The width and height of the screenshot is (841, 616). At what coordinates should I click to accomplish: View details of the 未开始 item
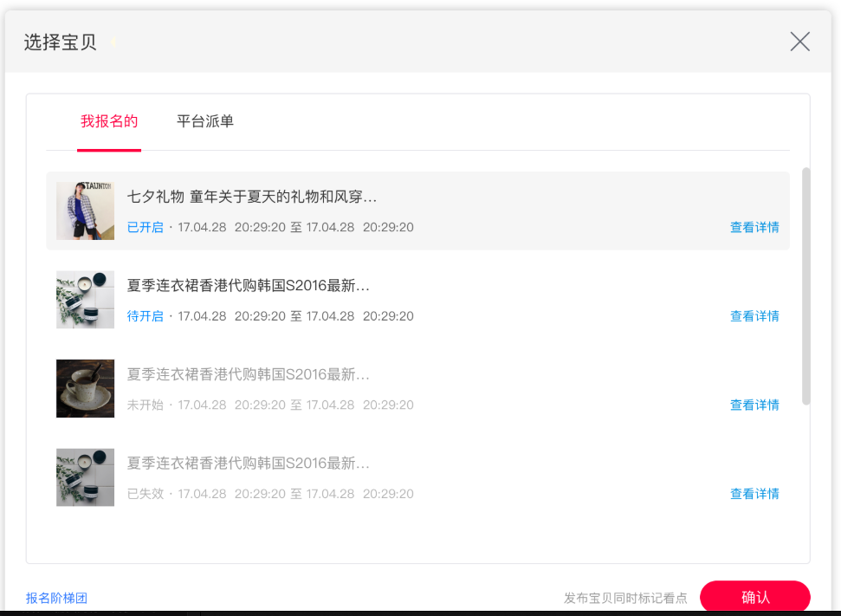(x=754, y=405)
